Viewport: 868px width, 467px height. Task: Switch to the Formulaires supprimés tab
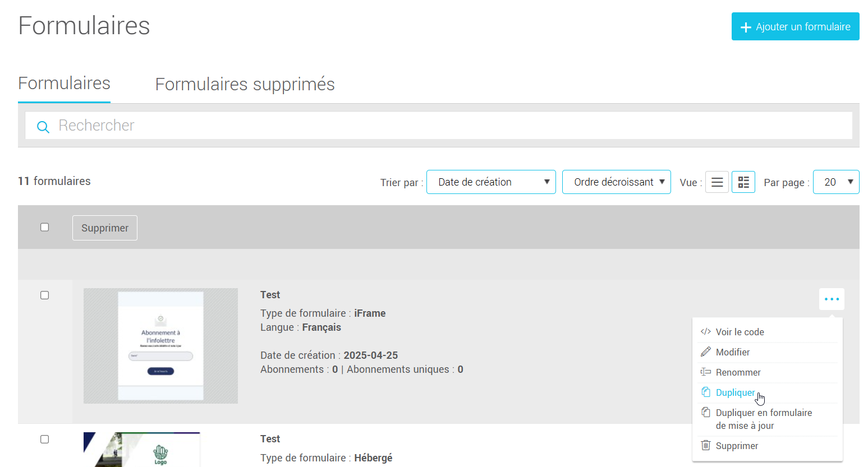coord(245,84)
